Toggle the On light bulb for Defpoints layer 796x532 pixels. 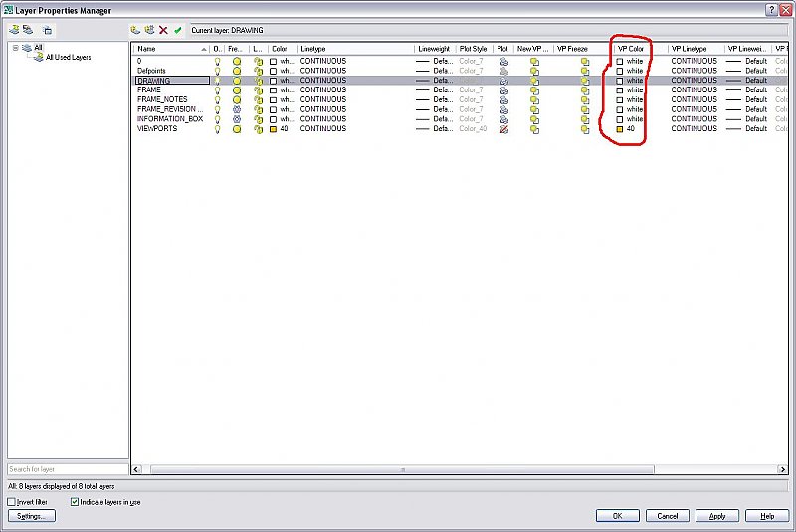coord(217,71)
